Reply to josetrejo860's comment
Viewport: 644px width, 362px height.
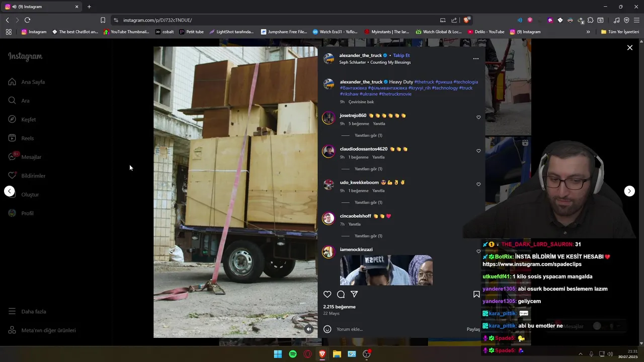click(379, 124)
